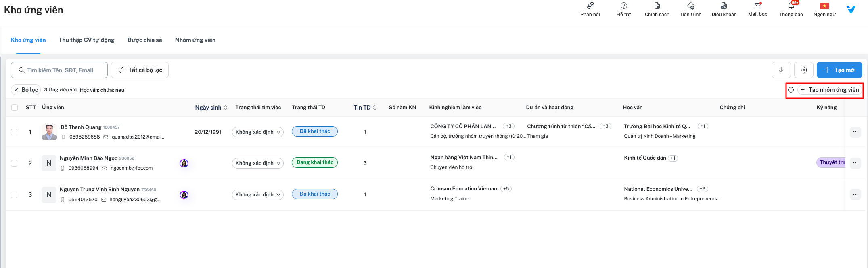Open Mail box icon
The image size is (868, 268).
pos(757,6)
